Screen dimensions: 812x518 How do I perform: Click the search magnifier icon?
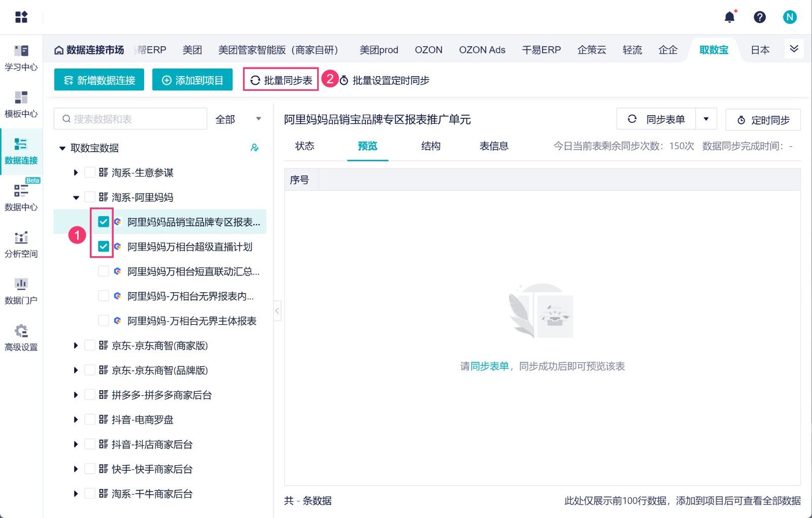point(66,119)
